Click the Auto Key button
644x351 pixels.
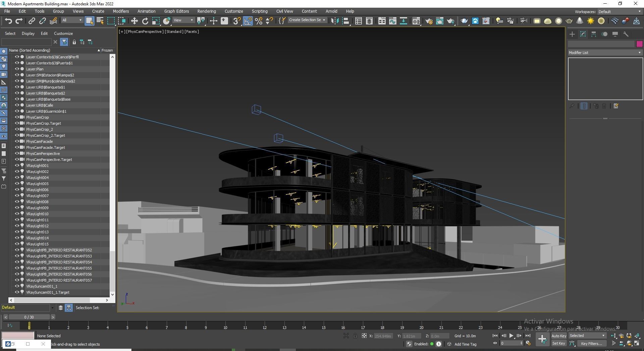tap(559, 336)
